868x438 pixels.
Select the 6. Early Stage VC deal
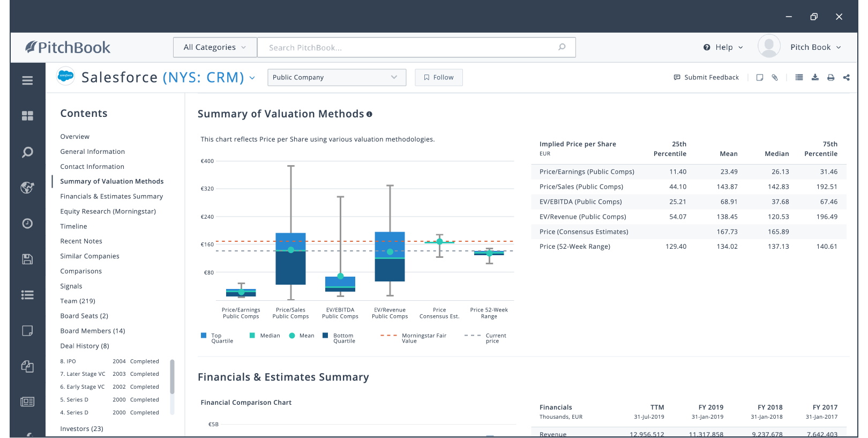110,387
